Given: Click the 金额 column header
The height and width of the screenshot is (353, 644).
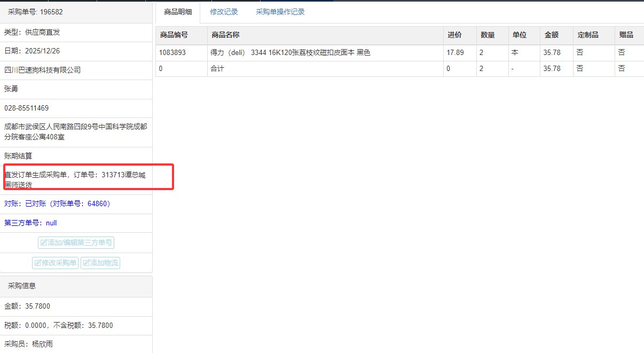Looking at the screenshot, I should point(552,35).
